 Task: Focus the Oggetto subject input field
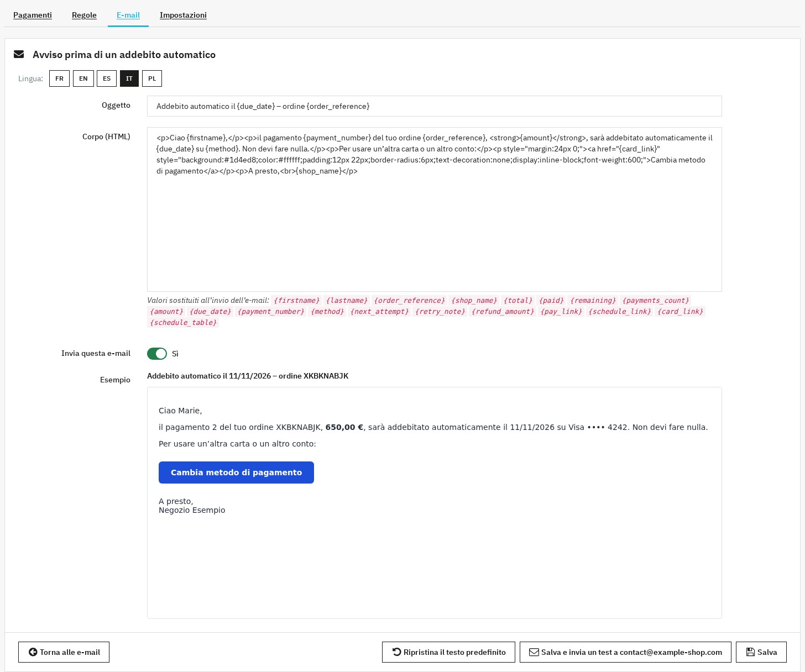pyautogui.click(x=434, y=106)
